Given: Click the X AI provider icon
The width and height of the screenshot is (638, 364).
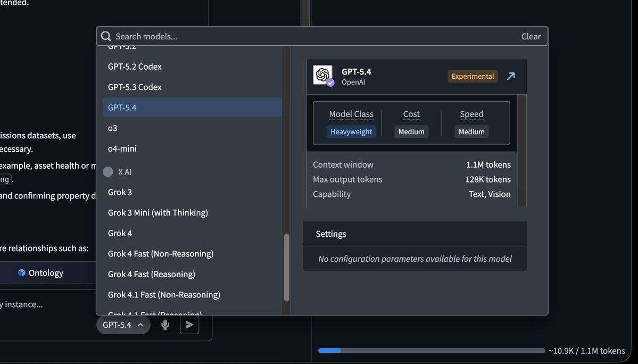Looking at the screenshot, I should point(108,172).
